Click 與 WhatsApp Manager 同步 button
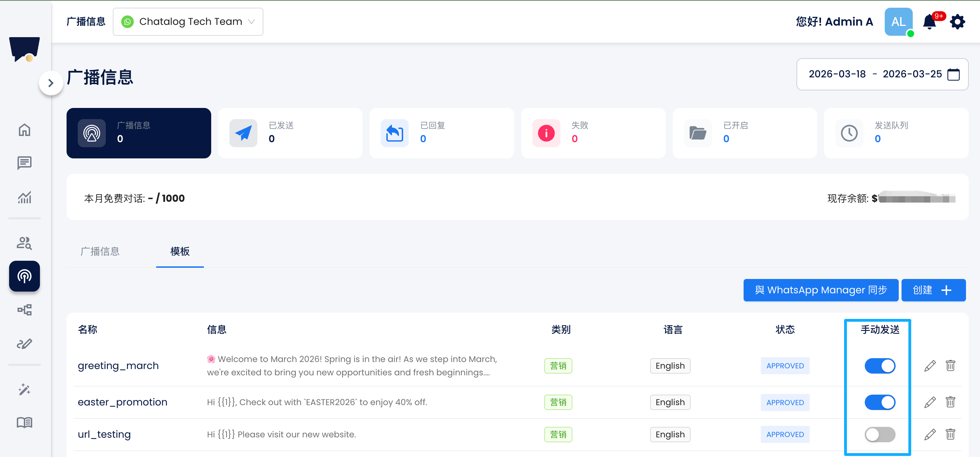980x457 pixels. (821, 290)
